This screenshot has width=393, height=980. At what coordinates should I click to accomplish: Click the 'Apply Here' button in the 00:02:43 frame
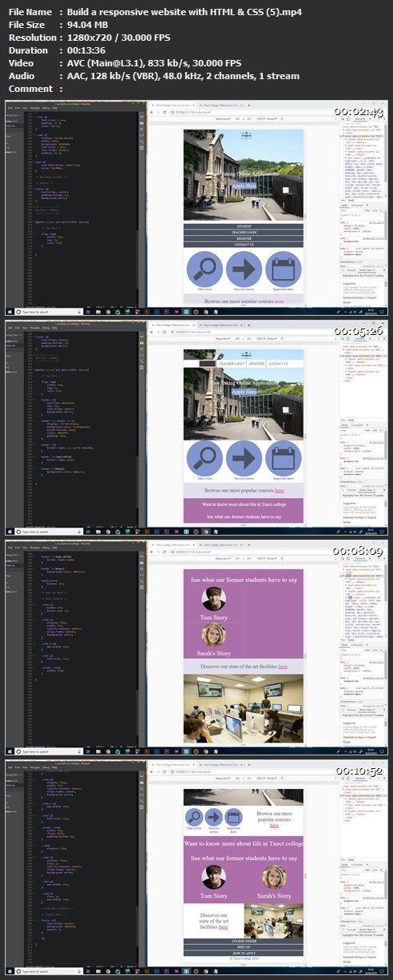coord(244,185)
